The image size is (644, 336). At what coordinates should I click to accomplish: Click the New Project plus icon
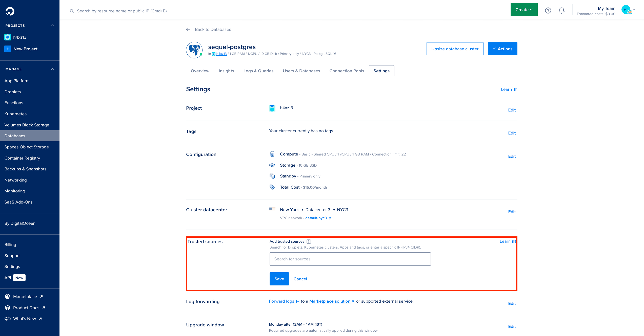pyautogui.click(x=8, y=49)
